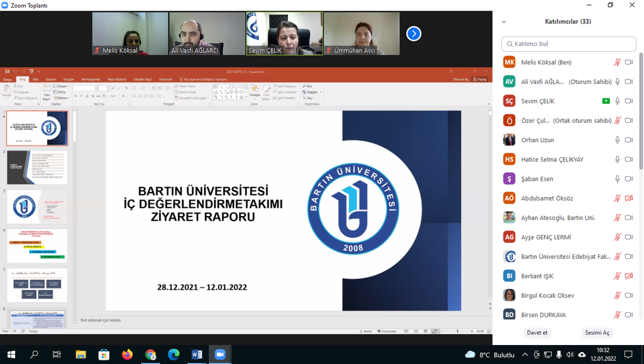Open Firefox from the taskbar
644x364 pixels.
point(128,355)
